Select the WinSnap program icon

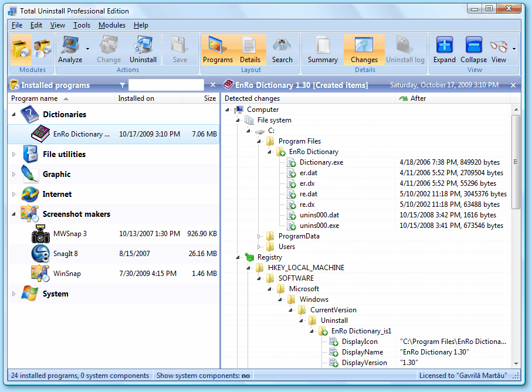click(x=40, y=274)
